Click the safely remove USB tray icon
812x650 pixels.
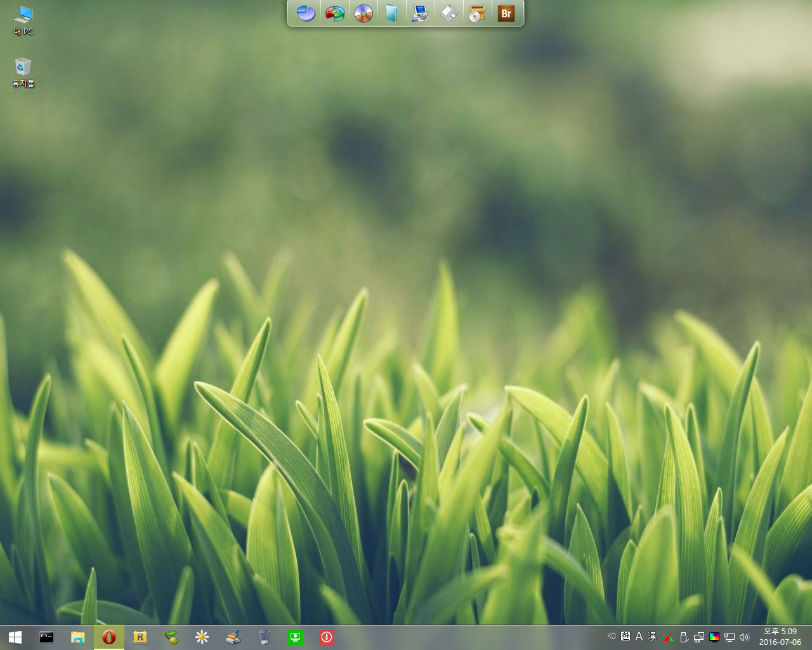684,637
